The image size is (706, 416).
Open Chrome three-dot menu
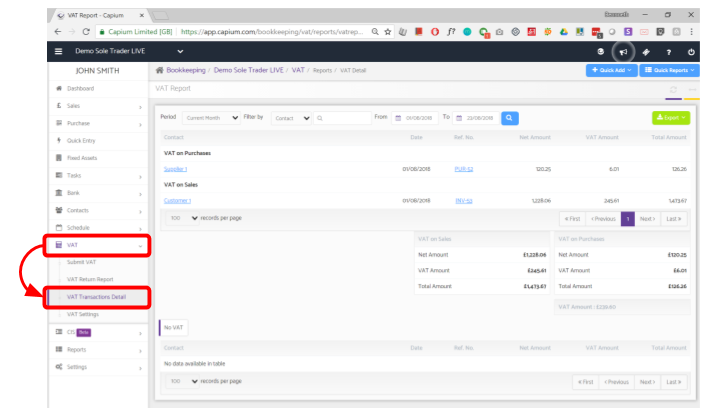click(692, 32)
